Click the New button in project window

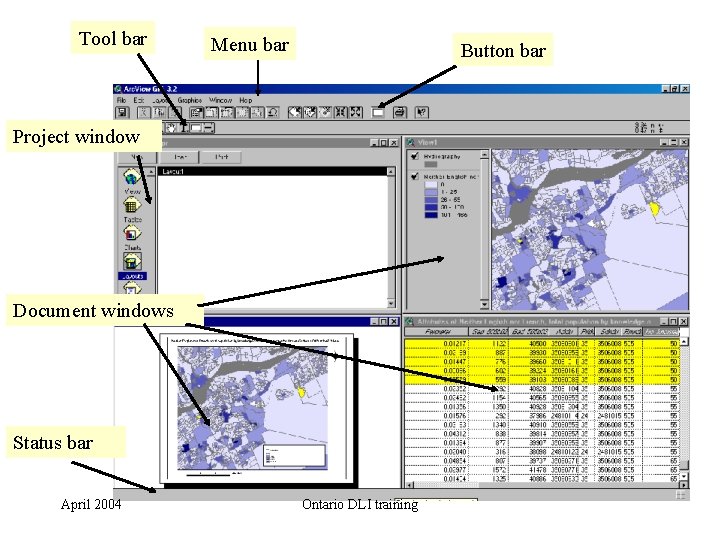coord(136,157)
